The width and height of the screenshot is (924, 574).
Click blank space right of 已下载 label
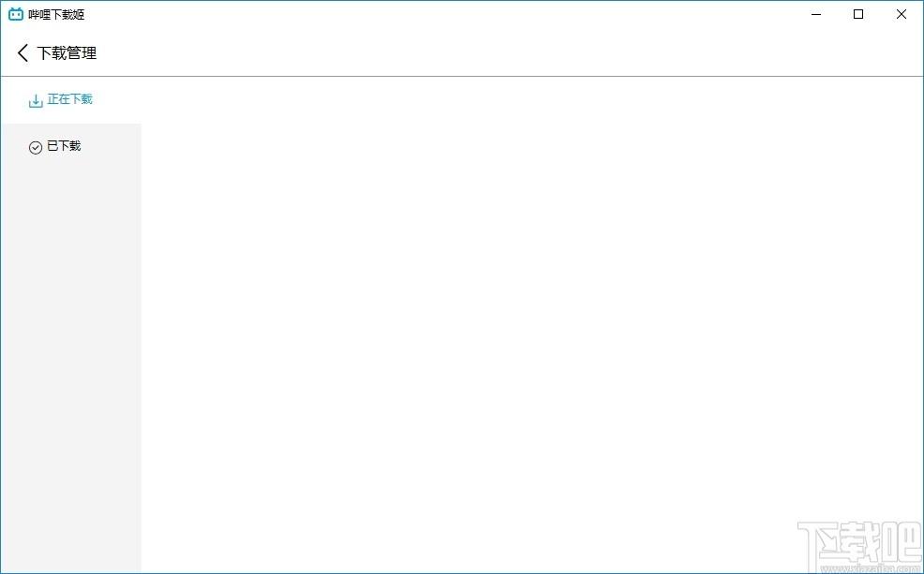pyautogui.click(x=111, y=147)
